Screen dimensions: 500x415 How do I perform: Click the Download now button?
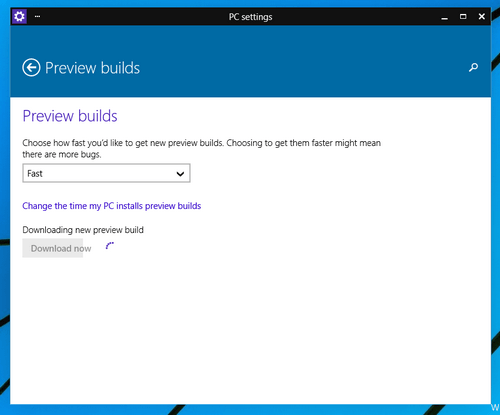pyautogui.click(x=53, y=248)
